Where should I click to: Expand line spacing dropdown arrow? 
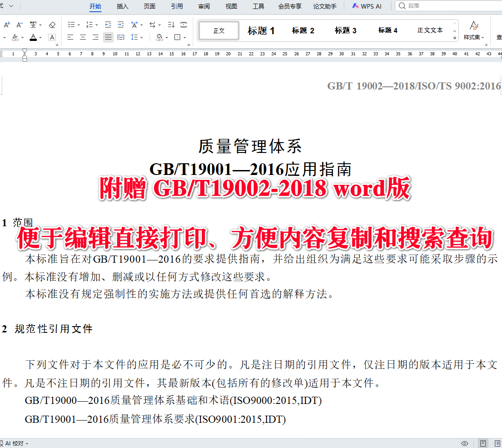[x=142, y=37]
